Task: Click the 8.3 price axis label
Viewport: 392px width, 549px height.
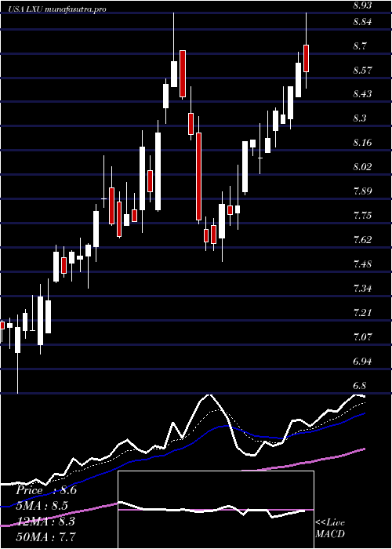Action: pos(360,118)
